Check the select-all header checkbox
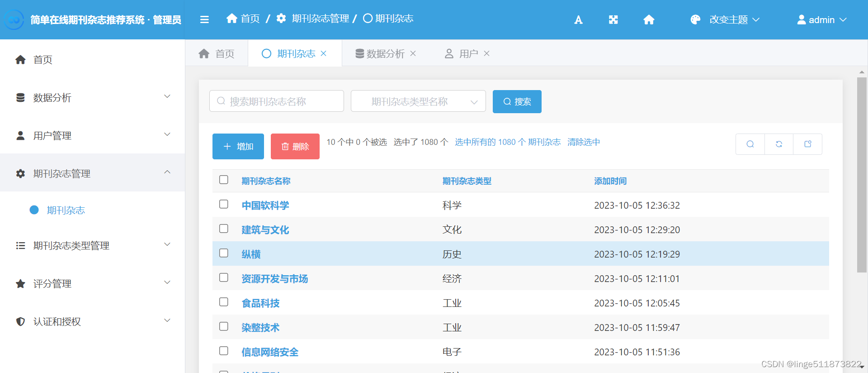 click(x=224, y=180)
